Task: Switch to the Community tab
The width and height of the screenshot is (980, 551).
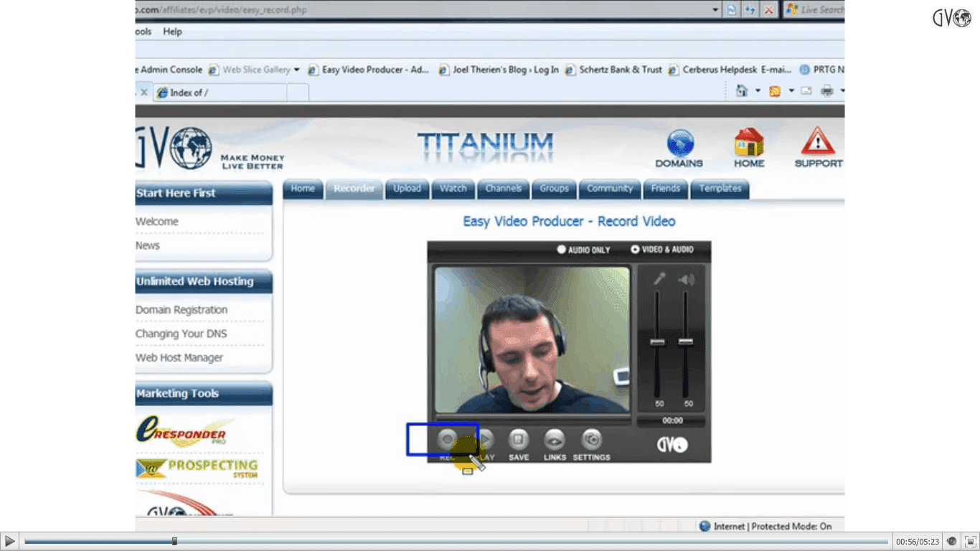Action: pyautogui.click(x=610, y=189)
